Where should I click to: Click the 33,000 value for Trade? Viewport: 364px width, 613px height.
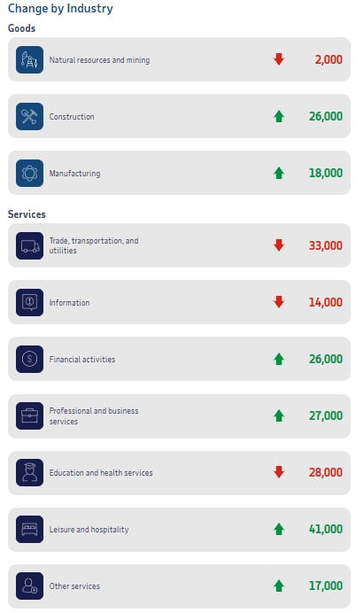[326, 245]
